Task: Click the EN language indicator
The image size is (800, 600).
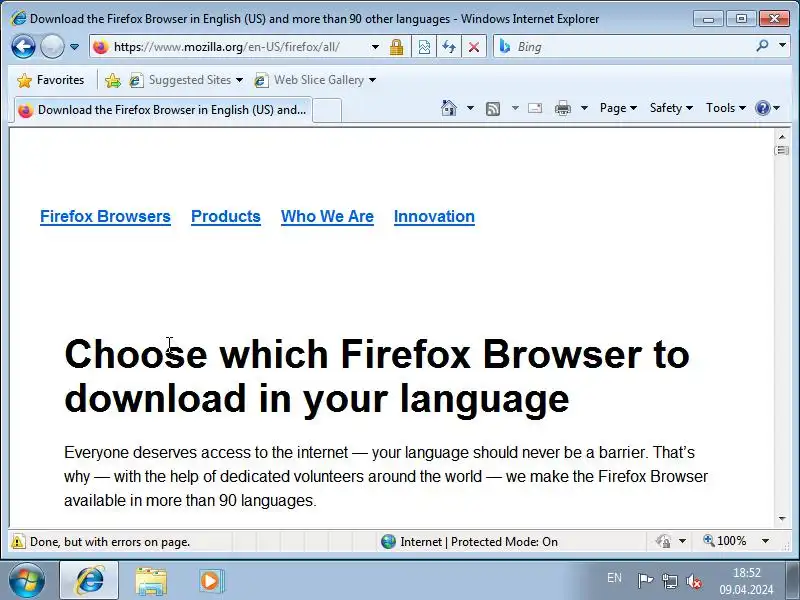Action: (x=614, y=578)
